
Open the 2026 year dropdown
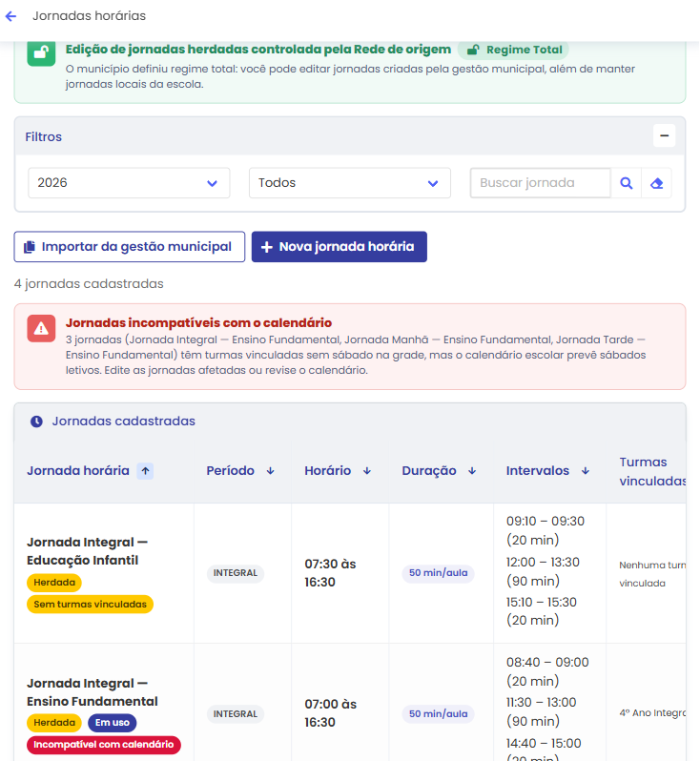(129, 183)
